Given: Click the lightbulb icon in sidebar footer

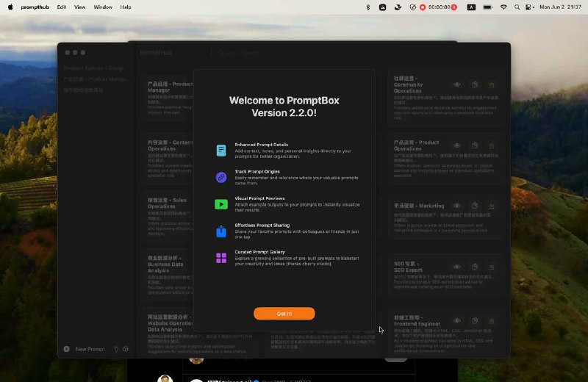Looking at the screenshot, I should click(x=116, y=349).
